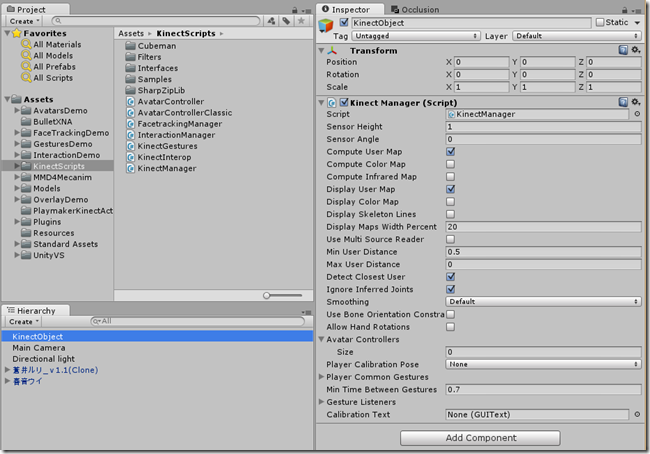Expand AvatarsDemo folder in tree
Viewport: 650px width, 454px height.
(x=17, y=110)
